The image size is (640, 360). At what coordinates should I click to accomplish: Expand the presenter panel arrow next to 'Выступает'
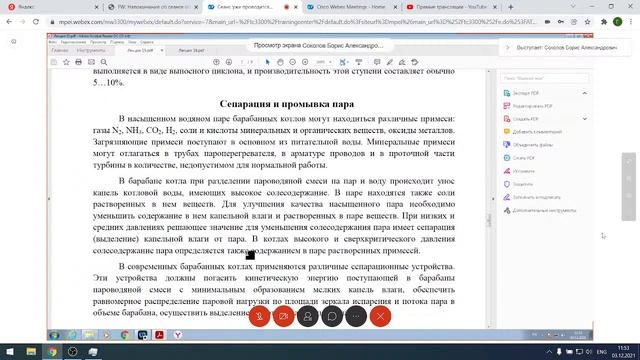(x=508, y=48)
